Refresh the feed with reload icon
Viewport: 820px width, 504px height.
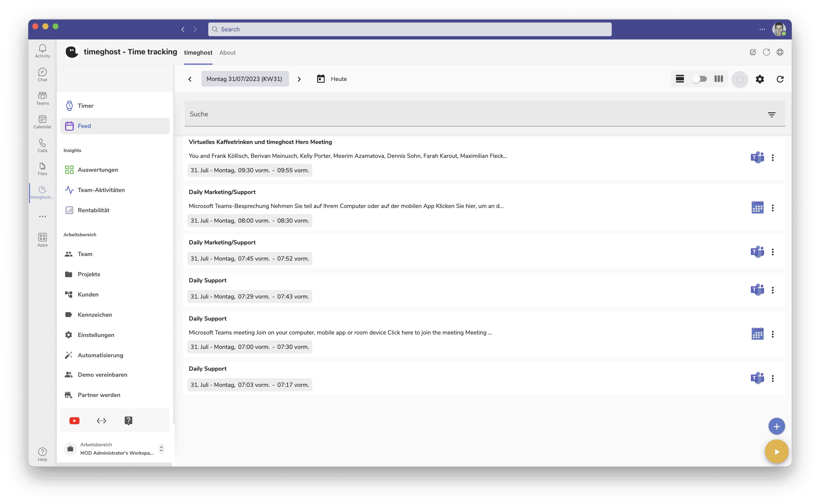coord(780,79)
